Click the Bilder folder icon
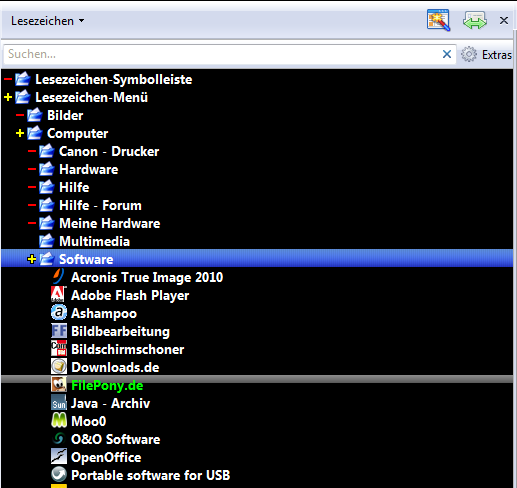This screenshot has height=488, width=517. 35,115
